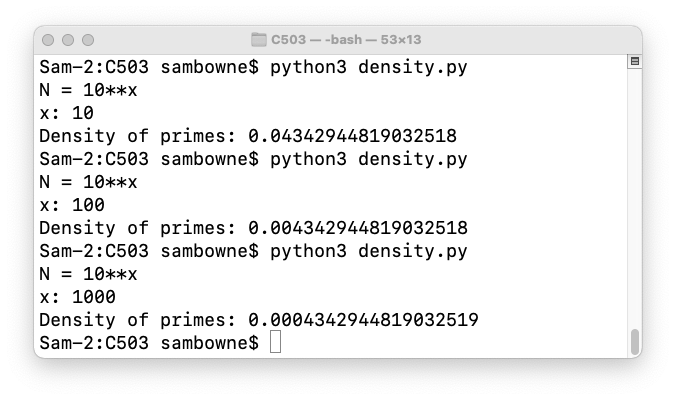Image resolution: width=676 pixels, height=400 pixels.
Task: Click the 'x: 100' input line
Action: (x=72, y=205)
